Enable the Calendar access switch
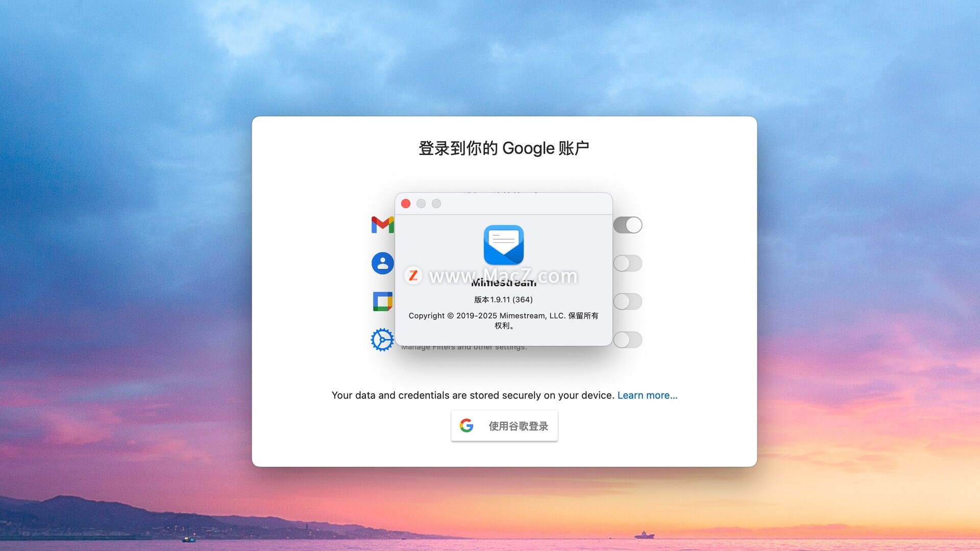 627,302
